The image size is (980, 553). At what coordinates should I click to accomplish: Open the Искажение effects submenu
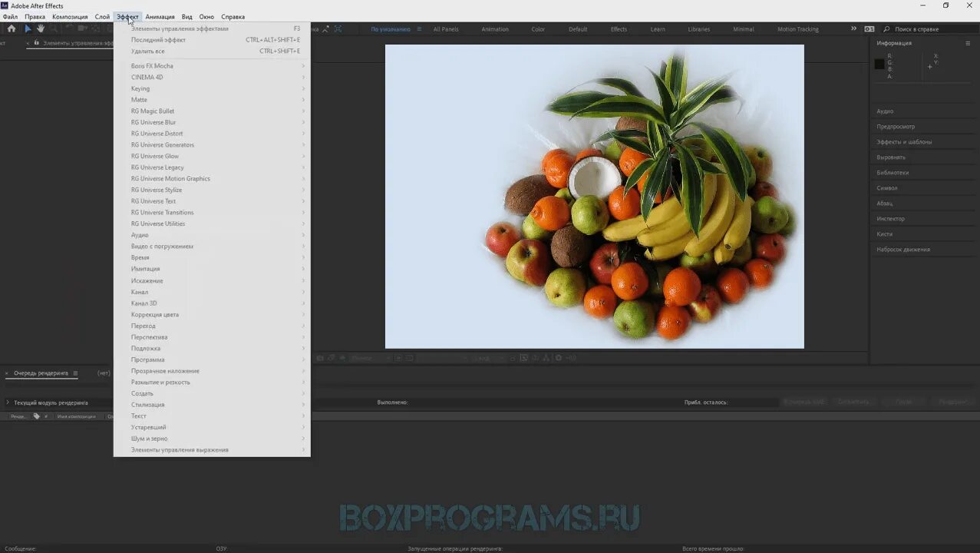[212, 280]
